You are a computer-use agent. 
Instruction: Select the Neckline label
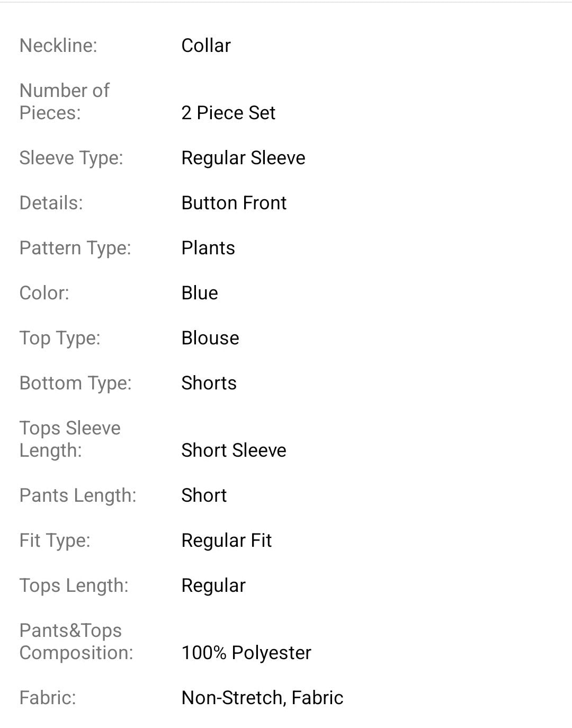click(x=58, y=46)
